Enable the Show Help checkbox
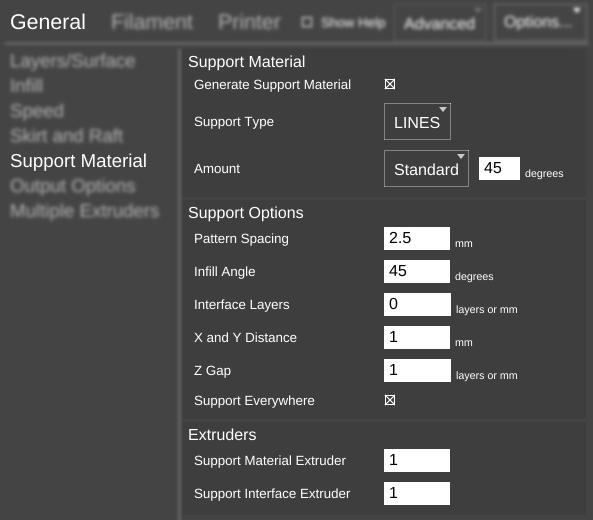This screenshot has height=520, width=593. click(x=307, y=23)
